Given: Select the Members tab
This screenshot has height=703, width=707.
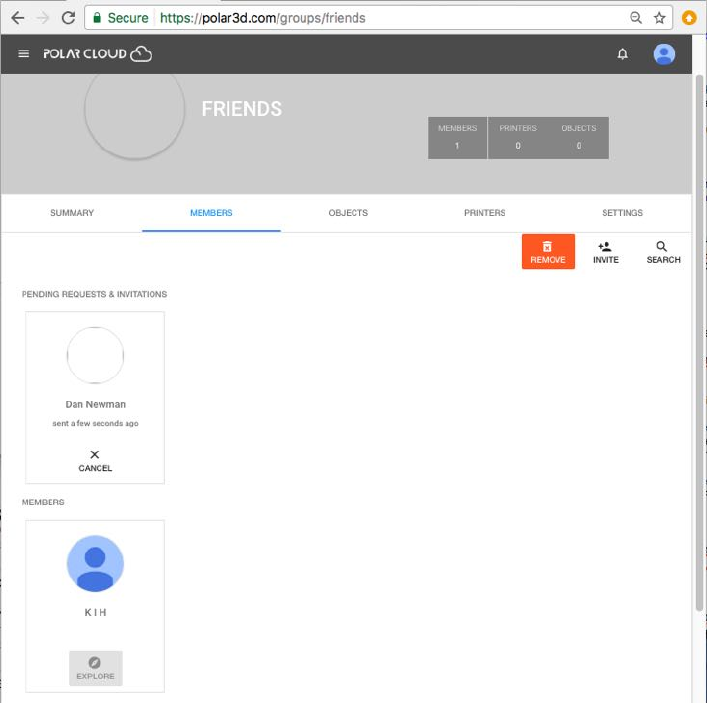Looking at the screenshot, I should 211,213.
